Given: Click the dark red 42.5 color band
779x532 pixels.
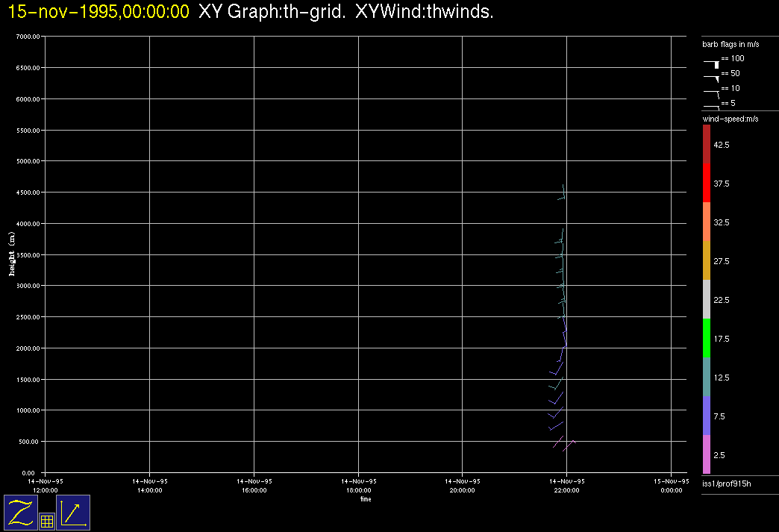Looking at the screenshot, I should point(707,144).
